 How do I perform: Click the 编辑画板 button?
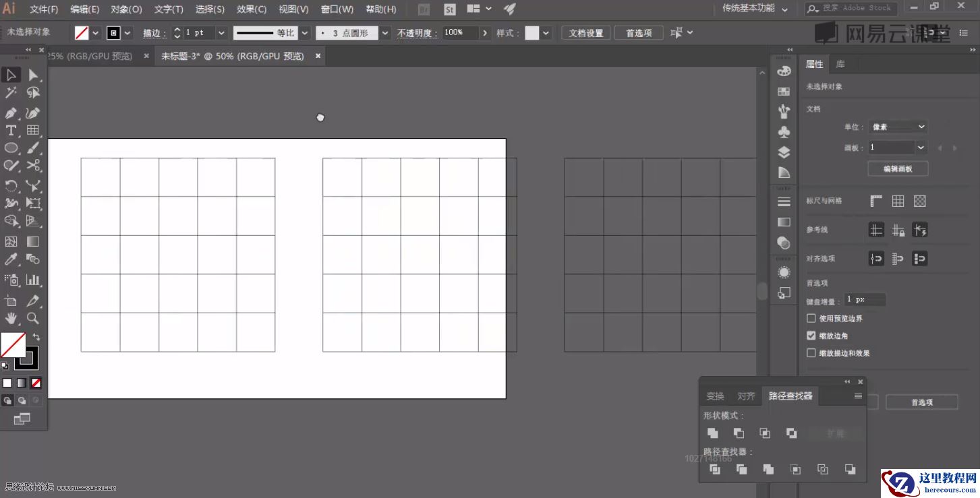[x=898, y=168]
